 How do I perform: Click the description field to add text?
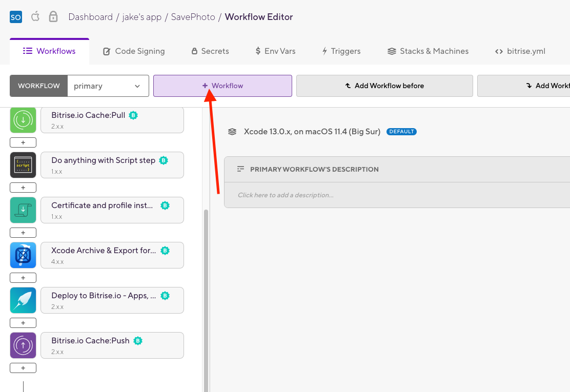[397, 195]
